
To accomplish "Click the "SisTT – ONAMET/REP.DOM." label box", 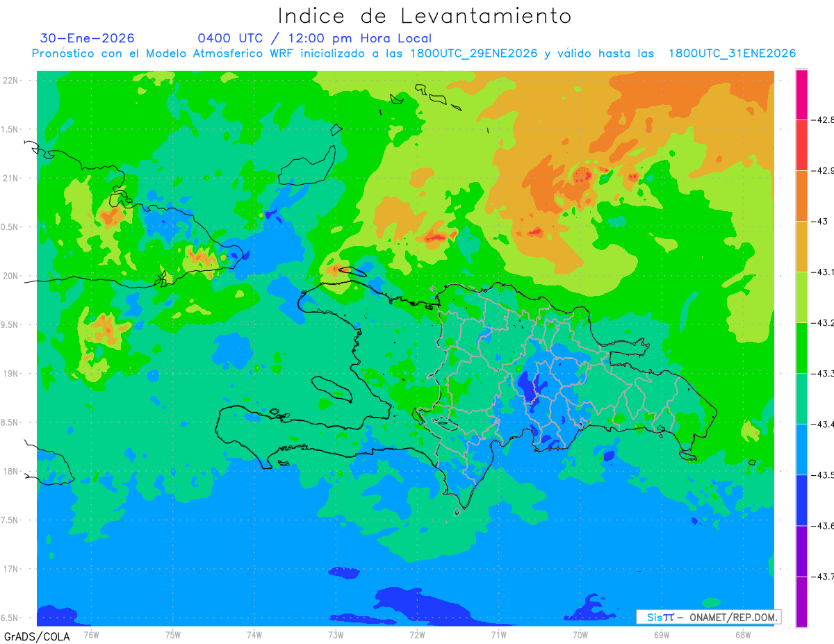I will click(x=709, y=617).
